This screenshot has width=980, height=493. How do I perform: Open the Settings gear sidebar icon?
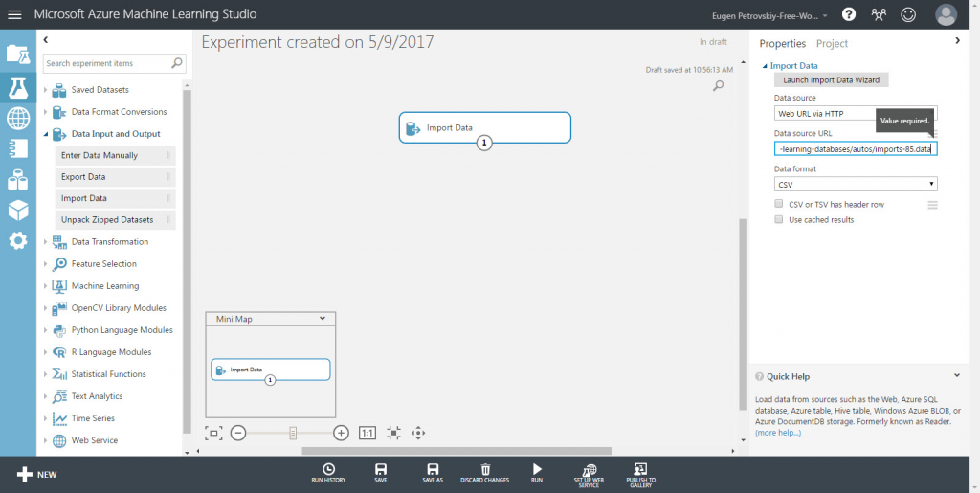click(18, 240)
